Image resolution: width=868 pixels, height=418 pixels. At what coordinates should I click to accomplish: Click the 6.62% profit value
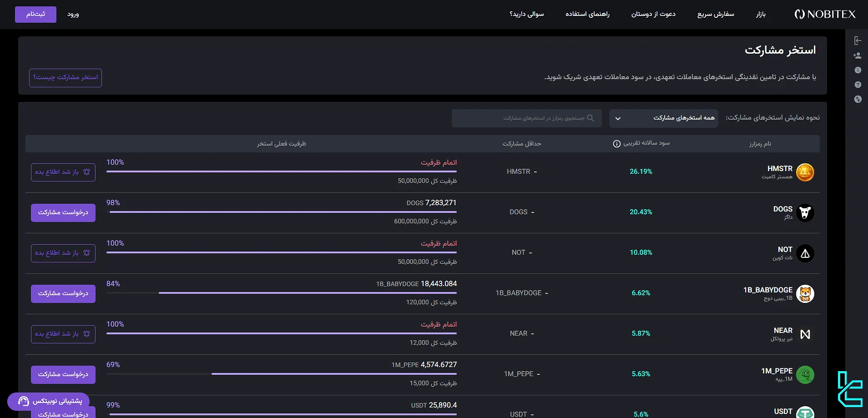pos(641,293)
